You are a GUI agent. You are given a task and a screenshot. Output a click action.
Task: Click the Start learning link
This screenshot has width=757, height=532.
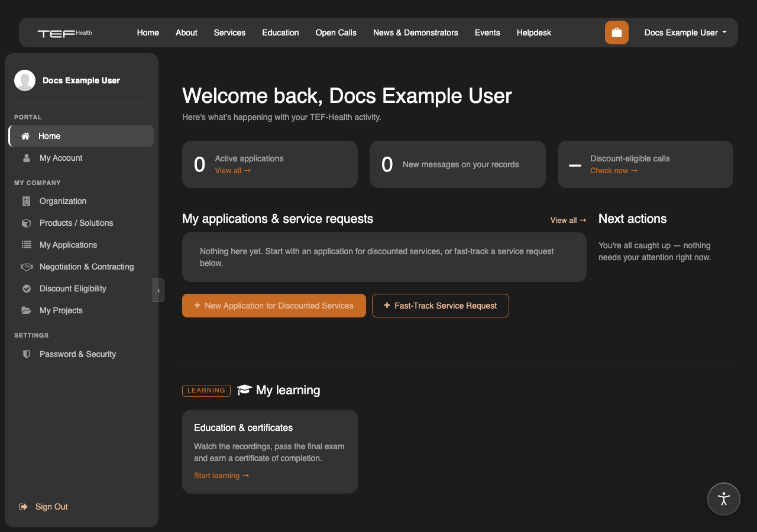222,475
